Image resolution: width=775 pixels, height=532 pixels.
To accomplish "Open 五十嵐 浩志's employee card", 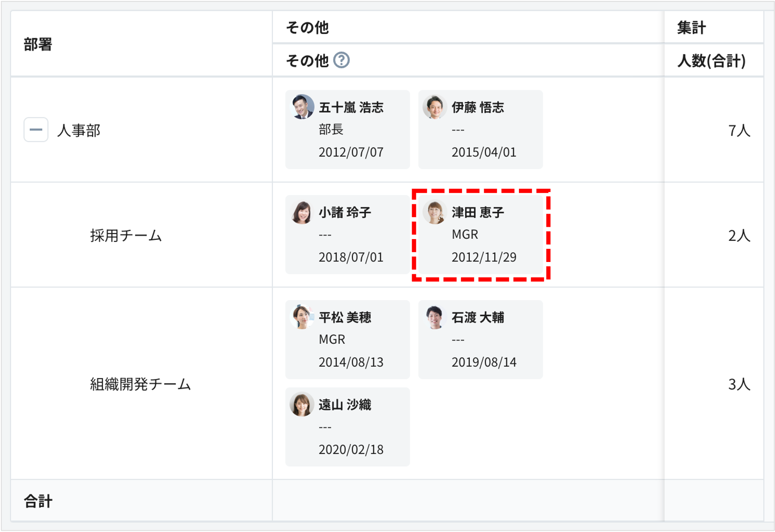I will pyautogui.click(x=347, y=129).
